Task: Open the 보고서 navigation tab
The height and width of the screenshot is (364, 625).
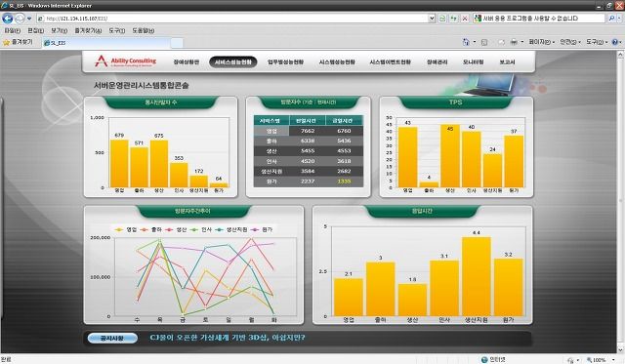Action: tap(507, 62)
